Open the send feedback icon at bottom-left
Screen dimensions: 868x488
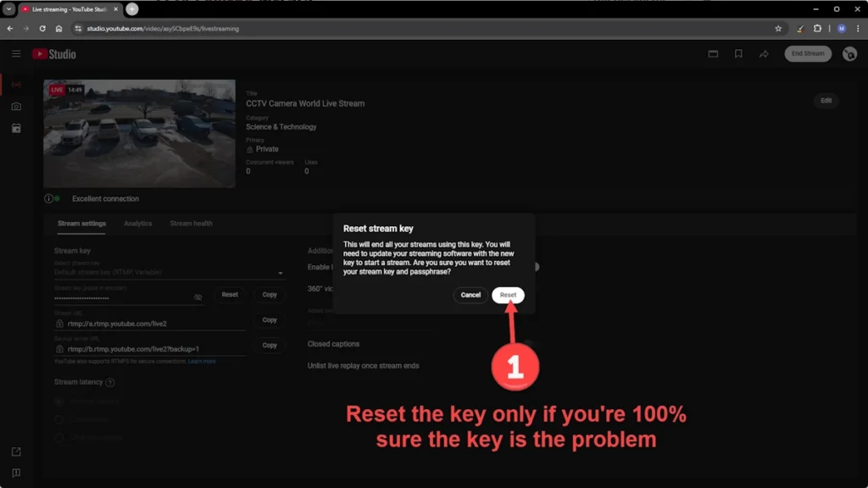click(16, 473)
